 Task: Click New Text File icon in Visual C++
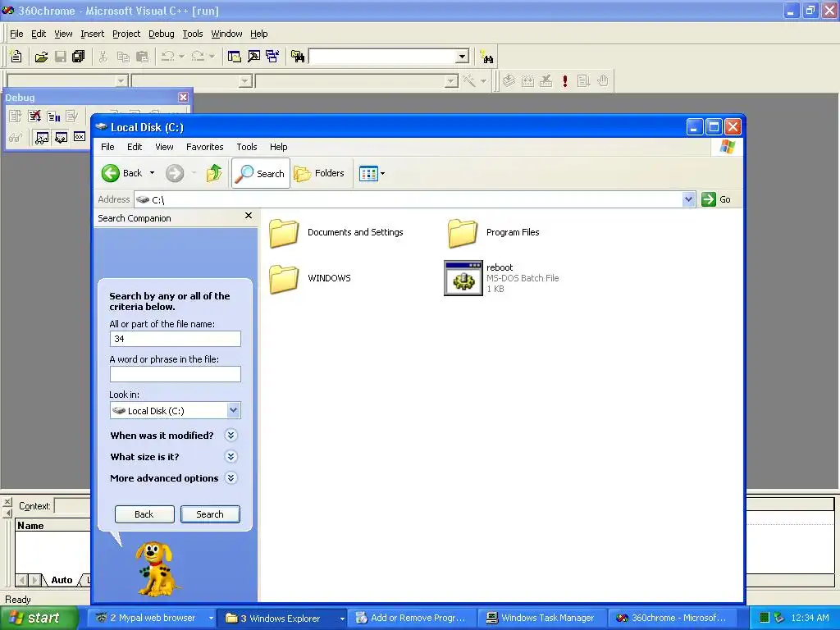coord(16,57)
